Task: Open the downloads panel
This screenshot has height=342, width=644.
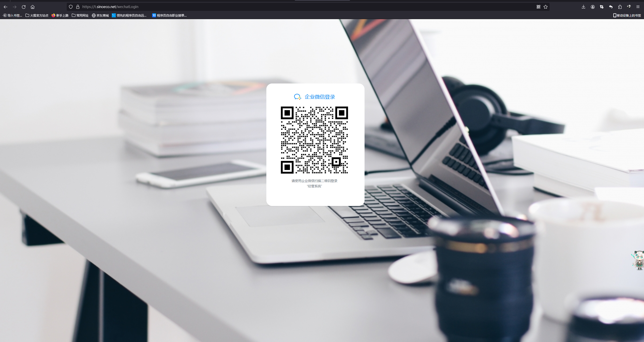Action: point(583,7)
